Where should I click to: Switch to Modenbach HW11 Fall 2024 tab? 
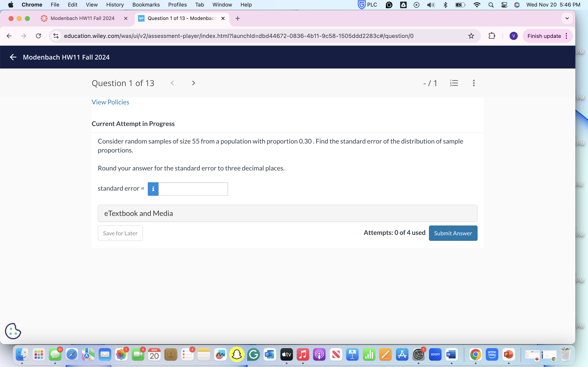point(83,18)
